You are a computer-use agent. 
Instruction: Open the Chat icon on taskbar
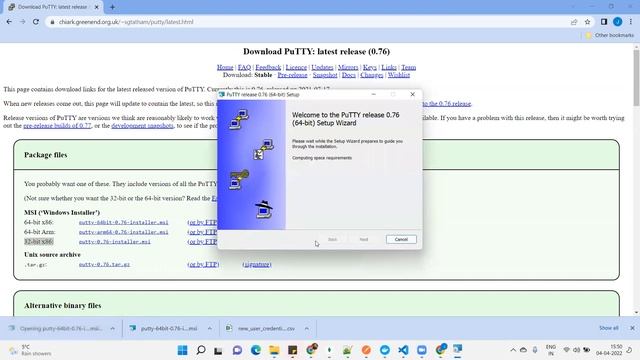click(x=237, y=350)
